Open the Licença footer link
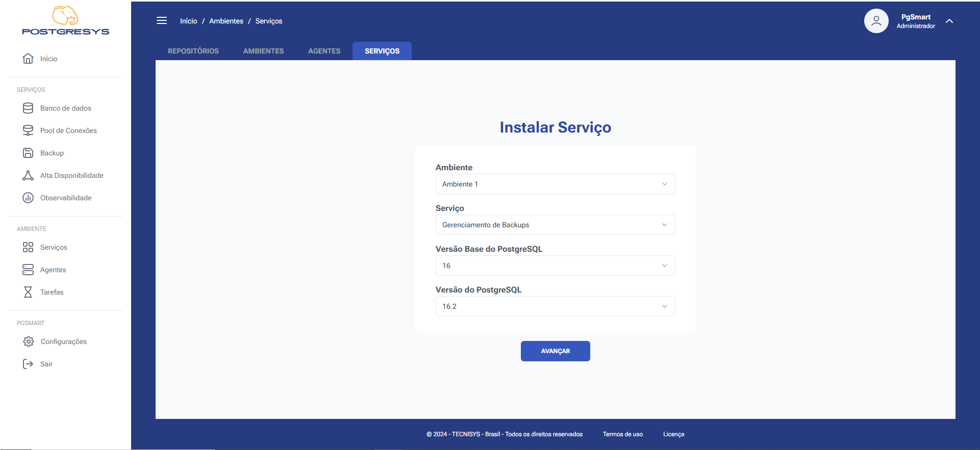 click(673, 434)
